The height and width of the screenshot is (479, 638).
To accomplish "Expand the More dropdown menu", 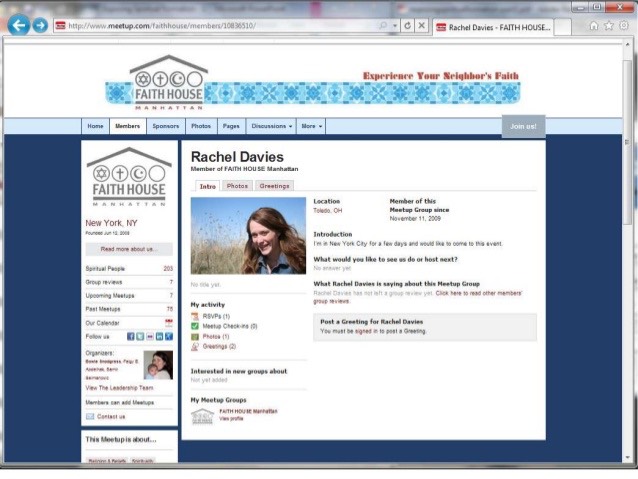I will click(x=311, y=126).
